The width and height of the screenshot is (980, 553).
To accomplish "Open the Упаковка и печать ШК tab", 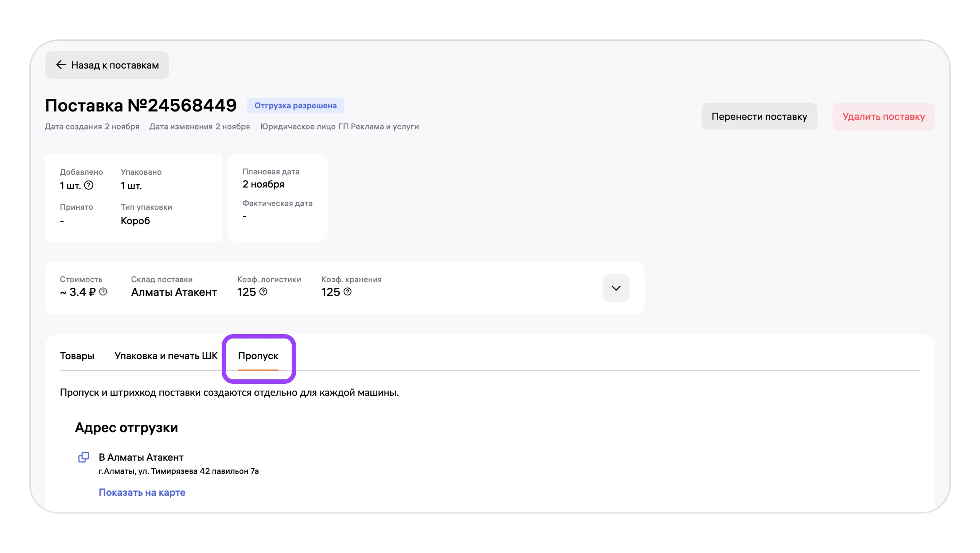I will [166, 355].
